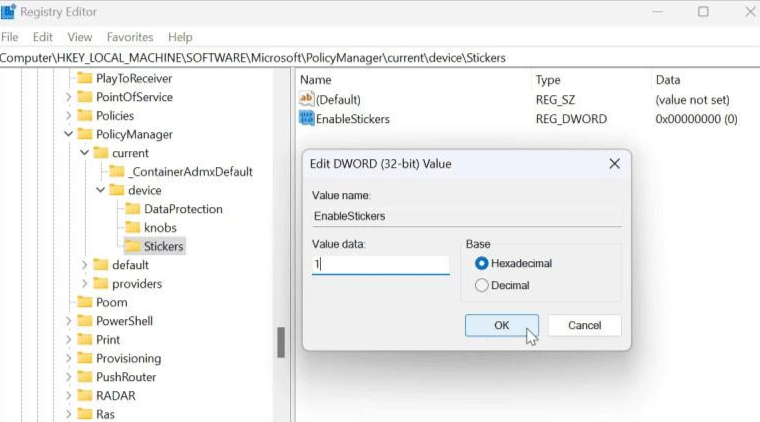Expand the RADAR key

click(x=68, y=395)
